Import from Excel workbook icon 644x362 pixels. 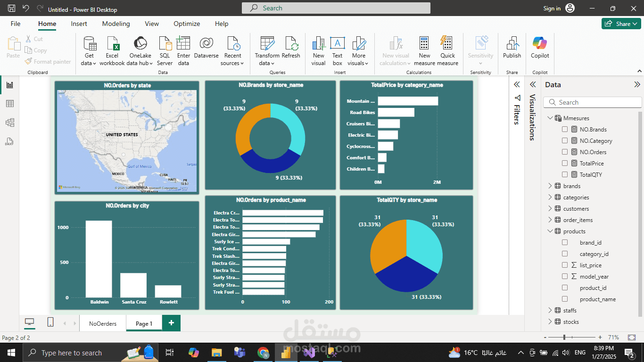pyautogui.click(x=112, y=43)
